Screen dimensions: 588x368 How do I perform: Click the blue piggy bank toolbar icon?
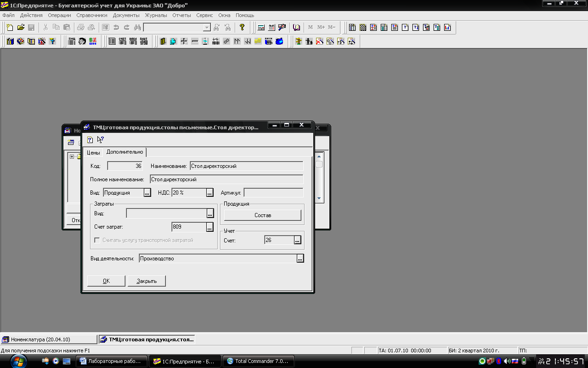point(279,41)
